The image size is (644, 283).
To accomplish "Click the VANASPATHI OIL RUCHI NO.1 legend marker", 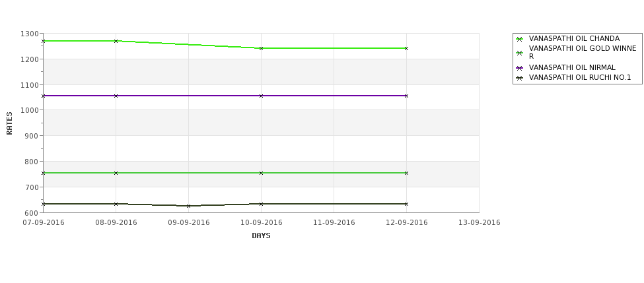I will [x=520, y=78].
